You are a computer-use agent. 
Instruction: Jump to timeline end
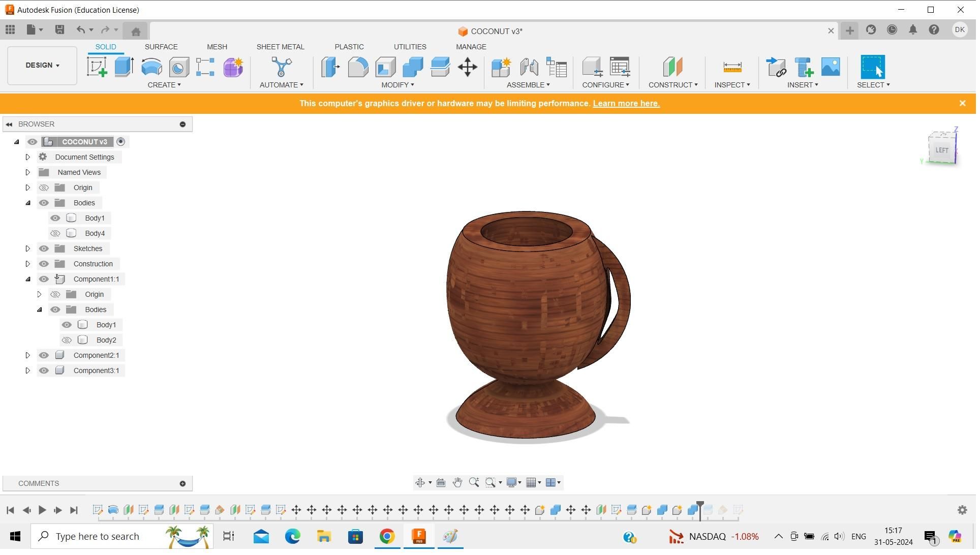[x=74, y=510]
